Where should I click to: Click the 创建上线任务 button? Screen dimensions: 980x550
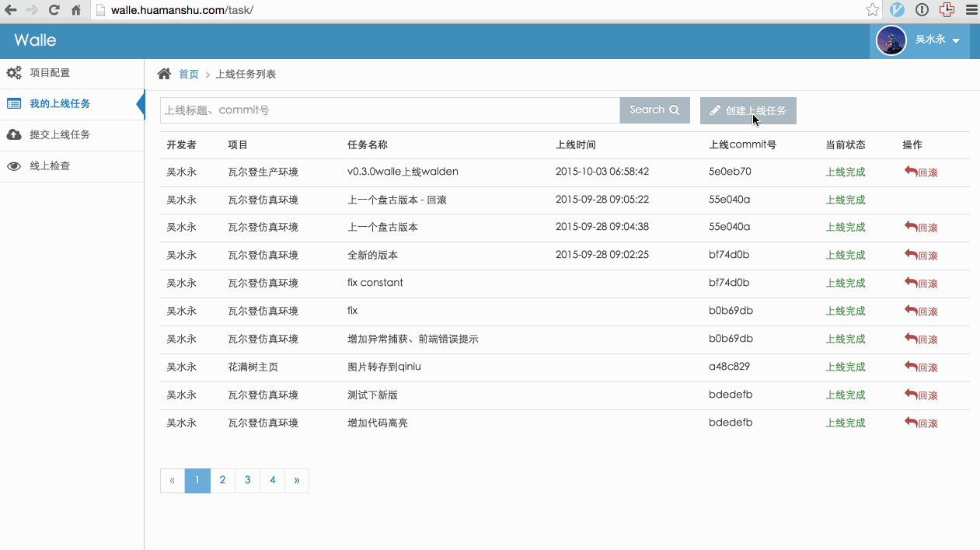tap(748, 110)
